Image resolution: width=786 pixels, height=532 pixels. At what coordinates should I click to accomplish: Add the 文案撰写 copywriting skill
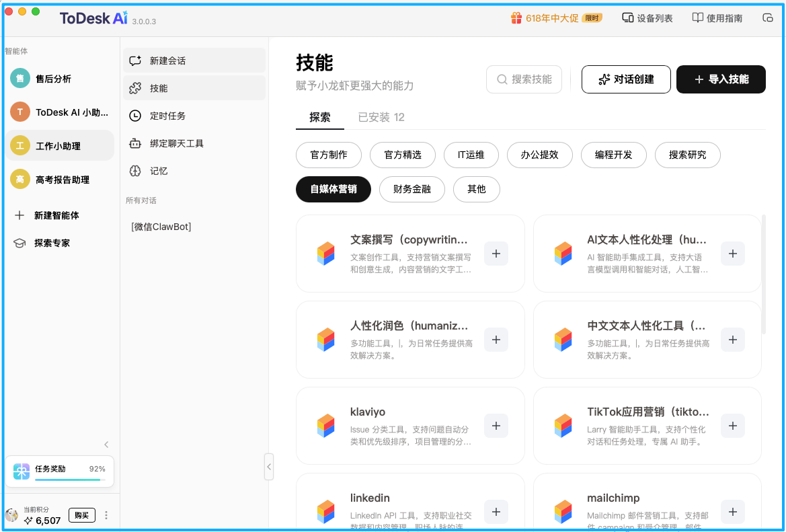tap(496, 254)
